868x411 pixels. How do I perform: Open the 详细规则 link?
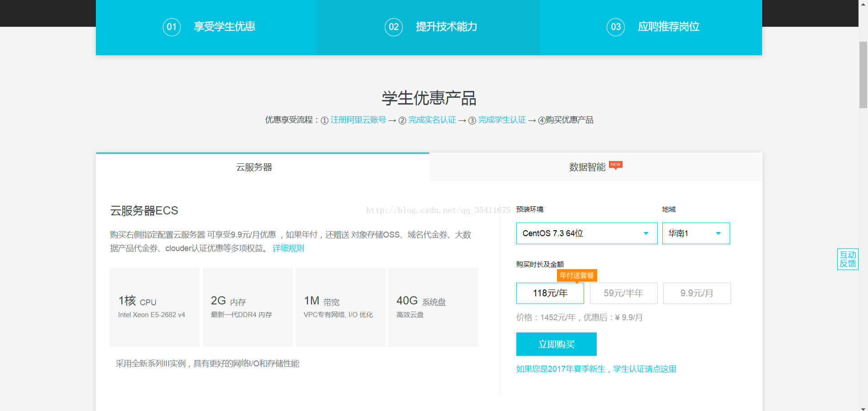288,248
